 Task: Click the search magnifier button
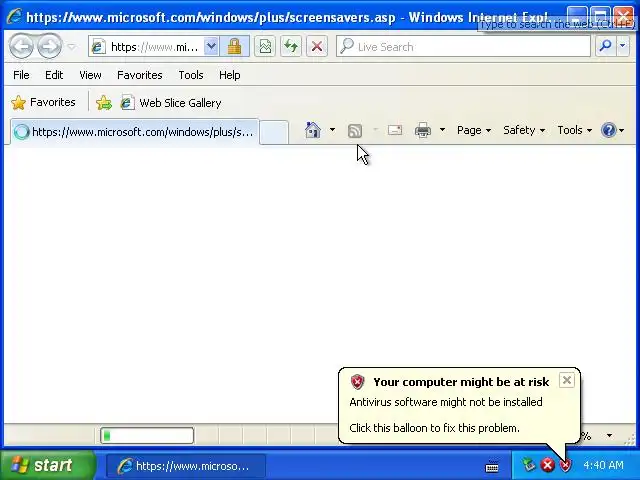click(x=606, y=47)
